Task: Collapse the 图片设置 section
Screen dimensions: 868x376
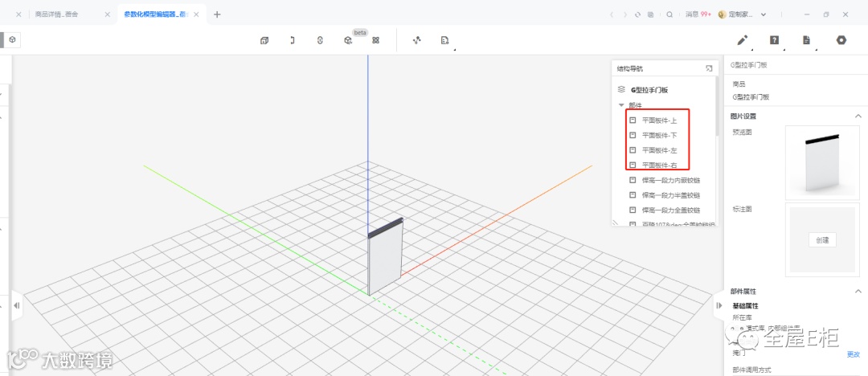Action: pos(858,116)
